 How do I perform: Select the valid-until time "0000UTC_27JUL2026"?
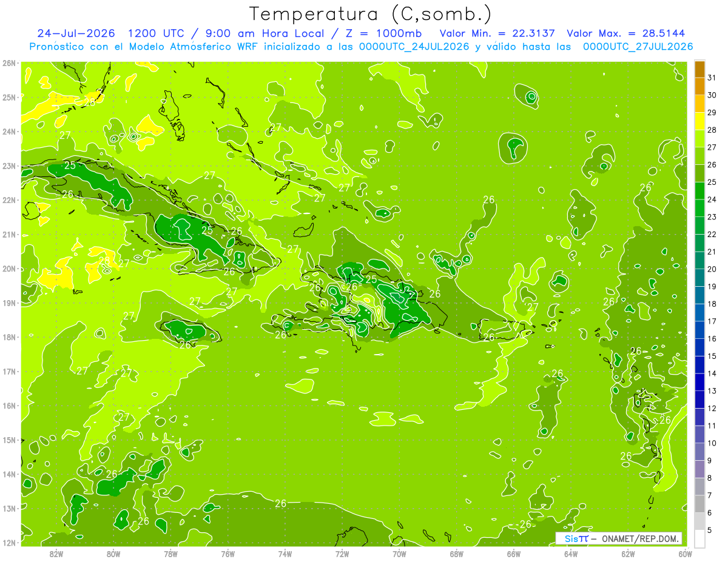pos(638,47)
